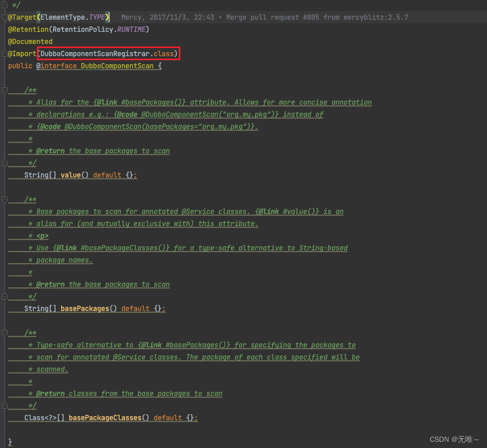Viewport: 487px width, 448px height.
Task: Select the ElementType identifier
Action: click(x=63, y=17)
